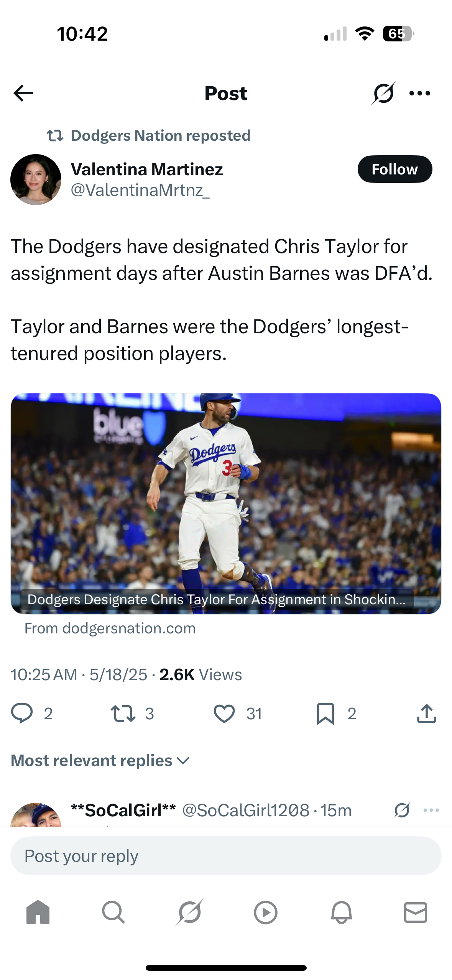Tap the back arrow icon
452x980 pixels.
coord(23,93)
